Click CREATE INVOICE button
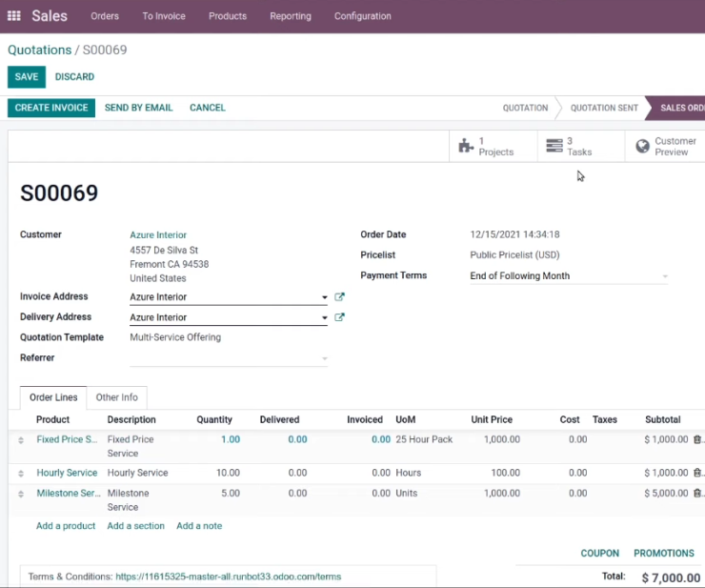The image size is (705, 588). coord(51,108)
